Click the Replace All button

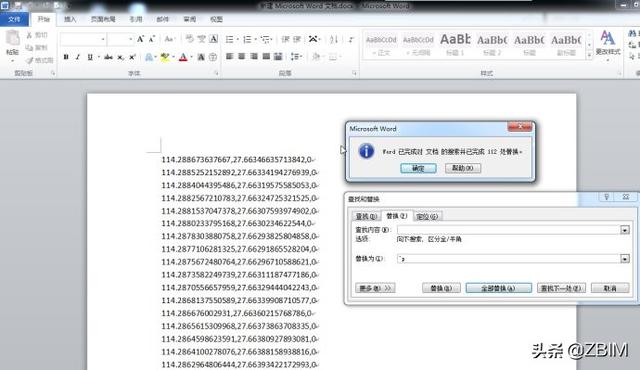point(499,288)
